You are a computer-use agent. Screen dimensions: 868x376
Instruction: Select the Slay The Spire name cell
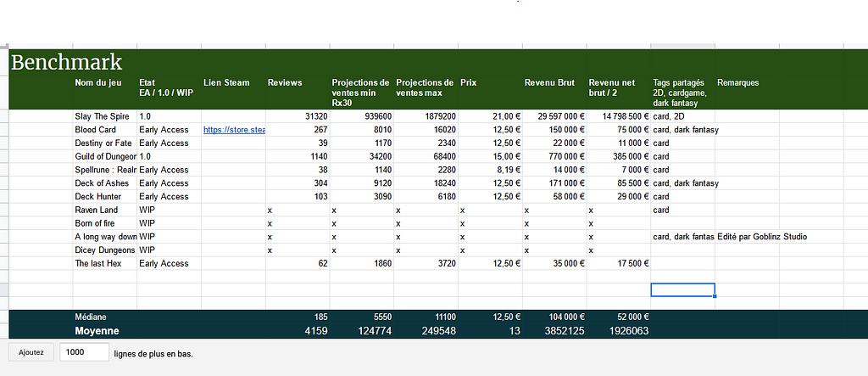[104, 116]
